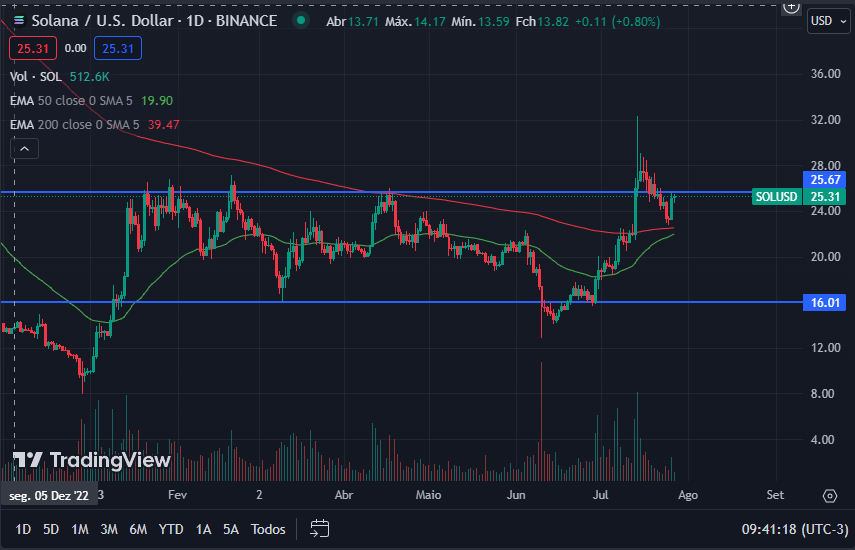Click the Set label on the time axis
855x550 pixels.
click(x=775, y=495)
